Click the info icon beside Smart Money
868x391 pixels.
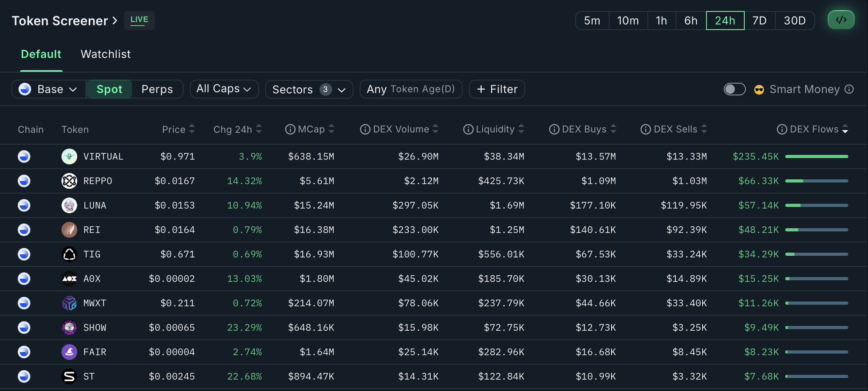coord(849,89)
